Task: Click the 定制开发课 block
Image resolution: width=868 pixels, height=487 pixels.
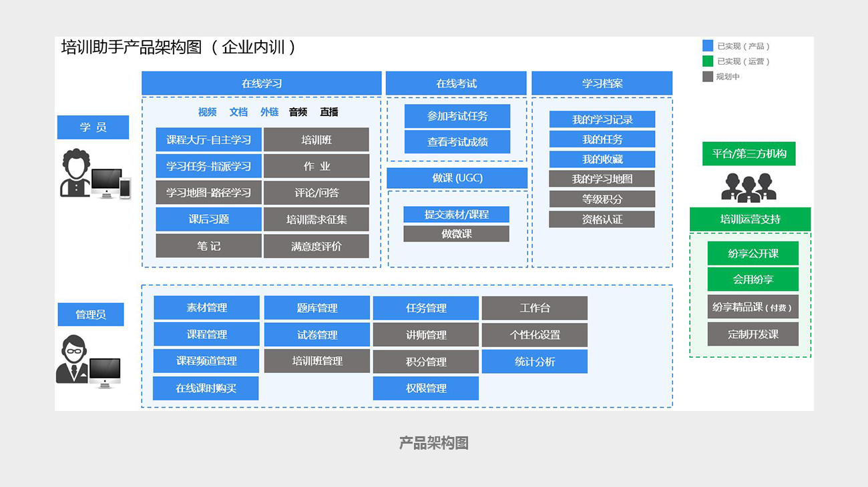Action: (x=753, y=334)
